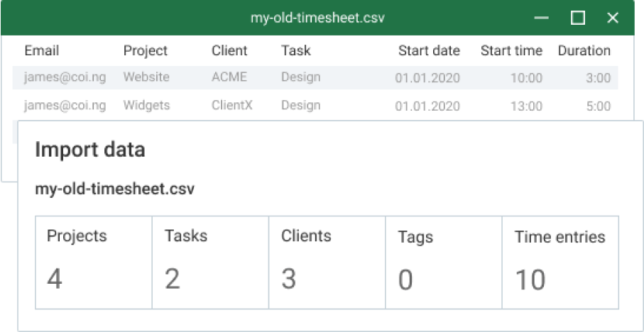The width and height of the screenshot is (644, 332).
Task: Click the Tags summary card
Action: [x=443, y=262]
